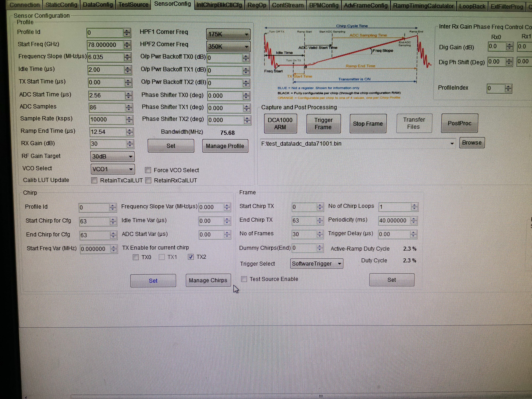This screenshot has height=399, width=532.
Task: Uncheck TX2 enable for current chirp
Action: click(x=191, y=257)
